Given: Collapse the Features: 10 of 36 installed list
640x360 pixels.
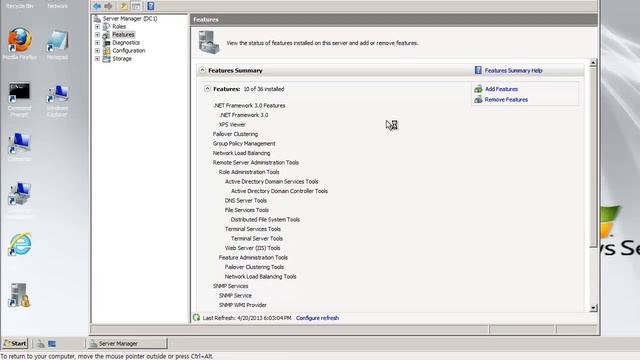Looking at the screenshot, I should pos(207,89).
